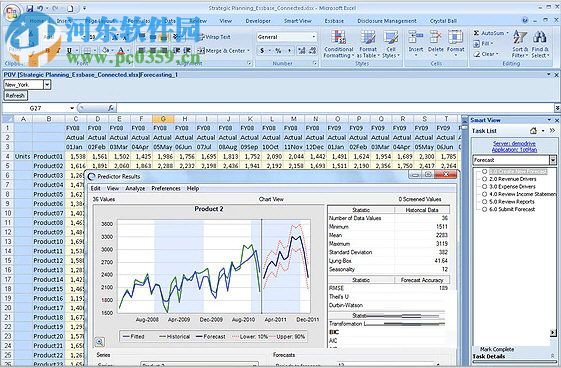Screen dimensions: 561x368
Task: Open Preferences menu in Predictor Results
Action: [x=166, y=188]
